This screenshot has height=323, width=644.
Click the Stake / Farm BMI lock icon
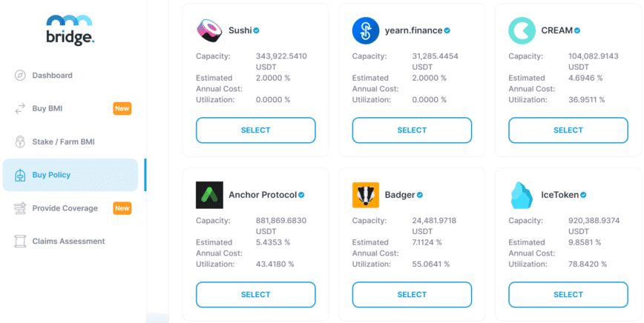point(20,141)
